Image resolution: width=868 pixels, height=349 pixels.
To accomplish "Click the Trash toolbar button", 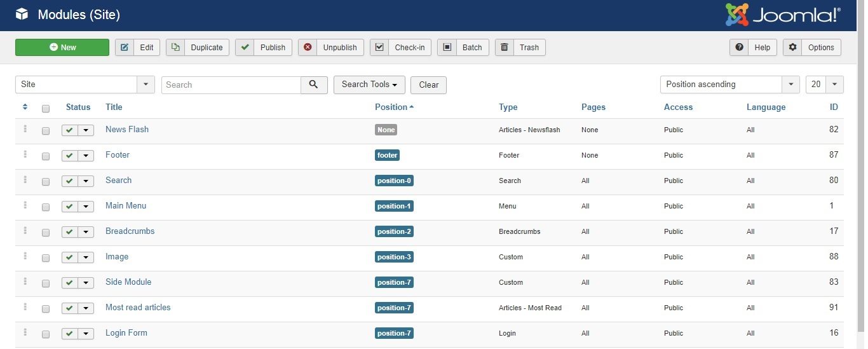I will [520, 47].
